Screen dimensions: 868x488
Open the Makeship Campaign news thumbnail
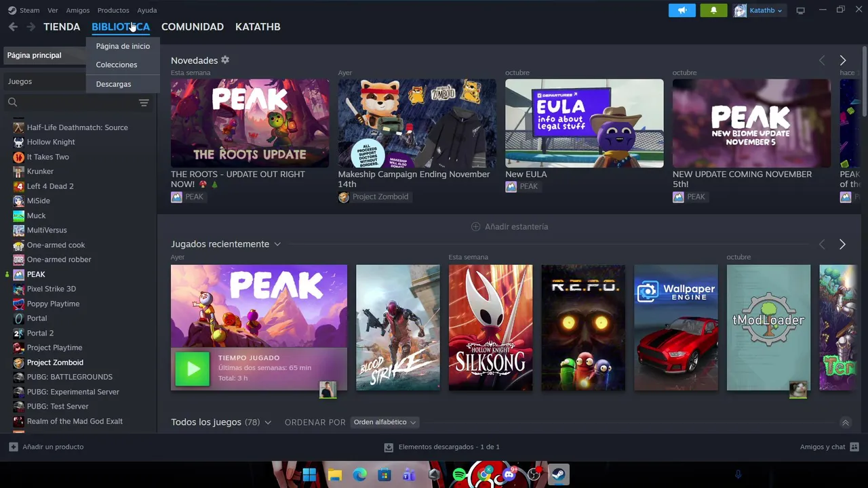click(417, 123)
